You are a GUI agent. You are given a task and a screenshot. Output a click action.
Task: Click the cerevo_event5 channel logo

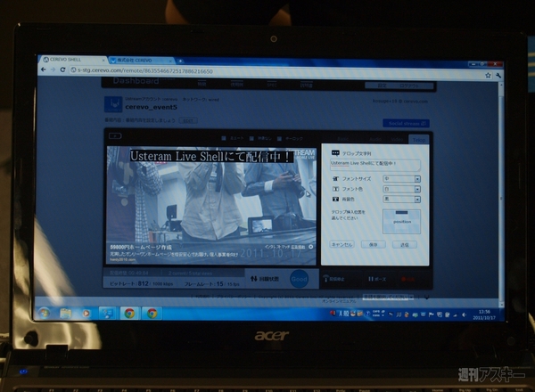point(113,104)
